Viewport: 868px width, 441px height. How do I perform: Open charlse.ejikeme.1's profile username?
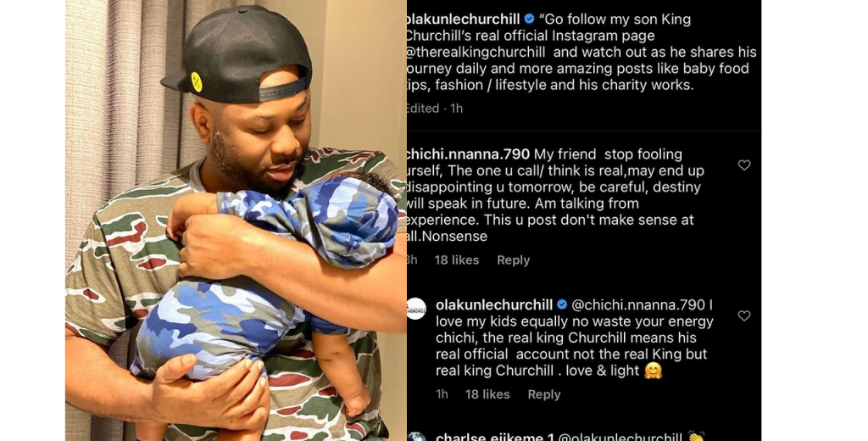[x=495, y=437]
